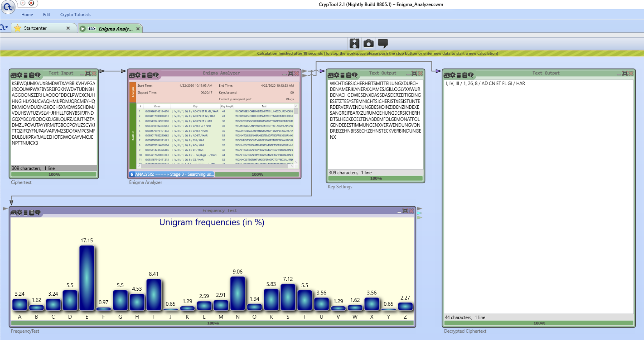Open help bubble of Enigma Analyzer

(156, 75)
